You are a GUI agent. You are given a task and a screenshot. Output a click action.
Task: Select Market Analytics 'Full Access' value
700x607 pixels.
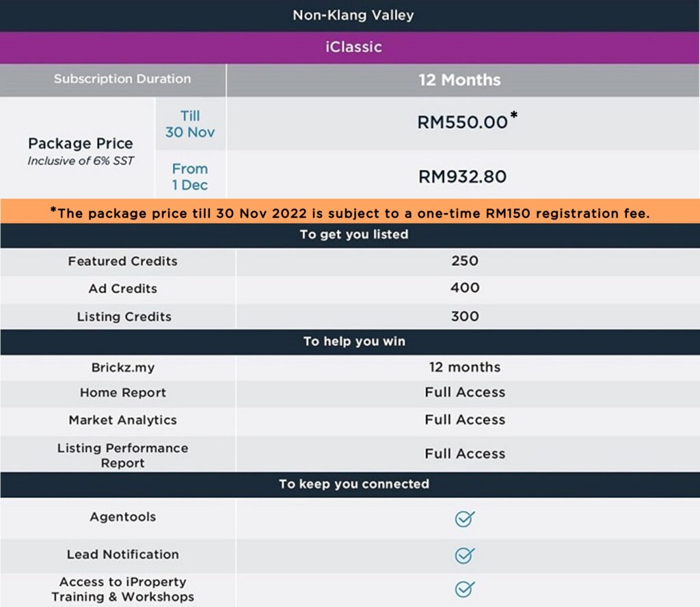(x=465, y=420)
